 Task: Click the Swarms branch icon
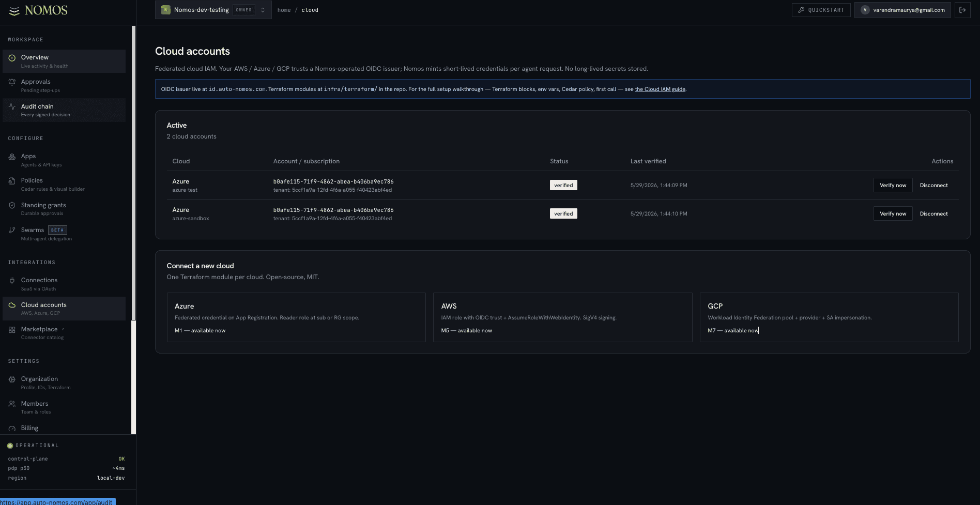[12, 230]
